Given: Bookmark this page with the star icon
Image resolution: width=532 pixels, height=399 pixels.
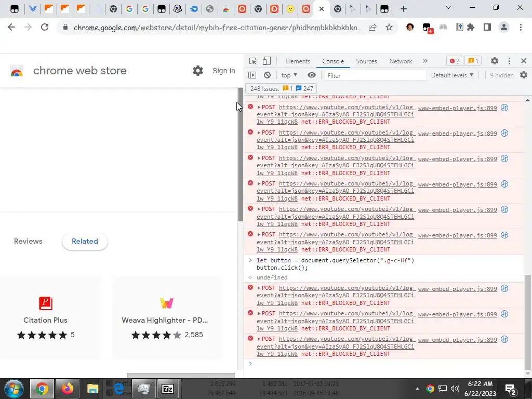Looking at the screenshot, I should [x=389, y=27].
